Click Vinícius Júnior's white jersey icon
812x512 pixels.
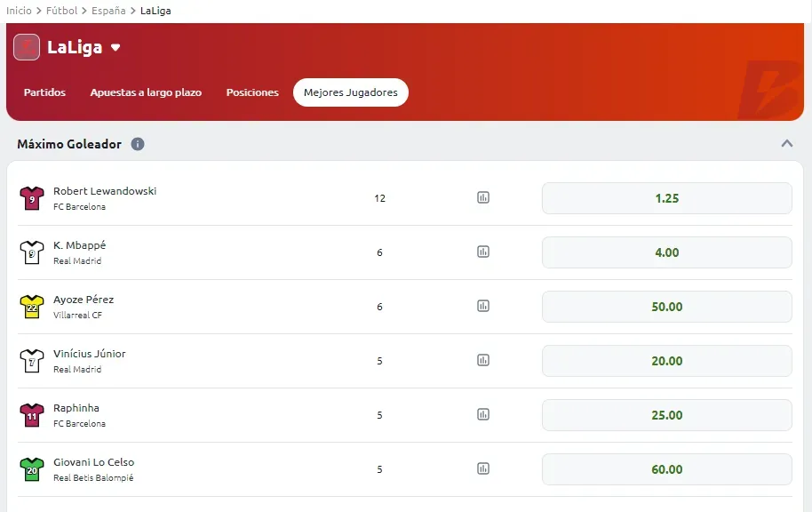pos(32,361)
